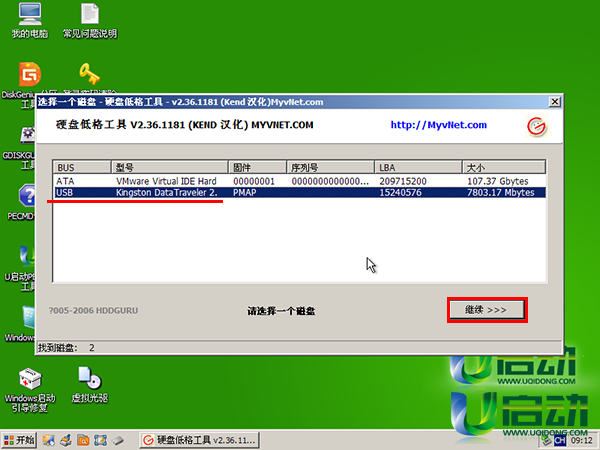Click the LBA column header
The image size is (600, 450).
[418, 167]
